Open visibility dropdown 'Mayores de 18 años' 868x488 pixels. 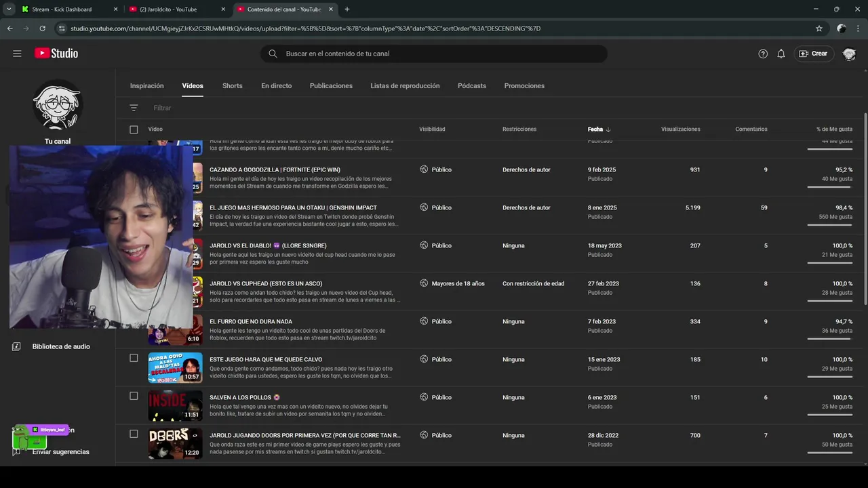[x=458, y=283]
